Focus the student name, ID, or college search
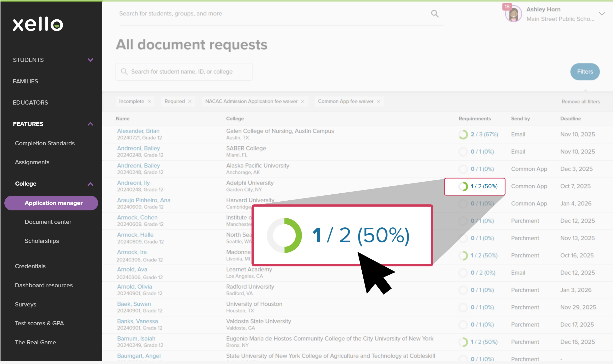The image size is (613, 364). (184, 72)
